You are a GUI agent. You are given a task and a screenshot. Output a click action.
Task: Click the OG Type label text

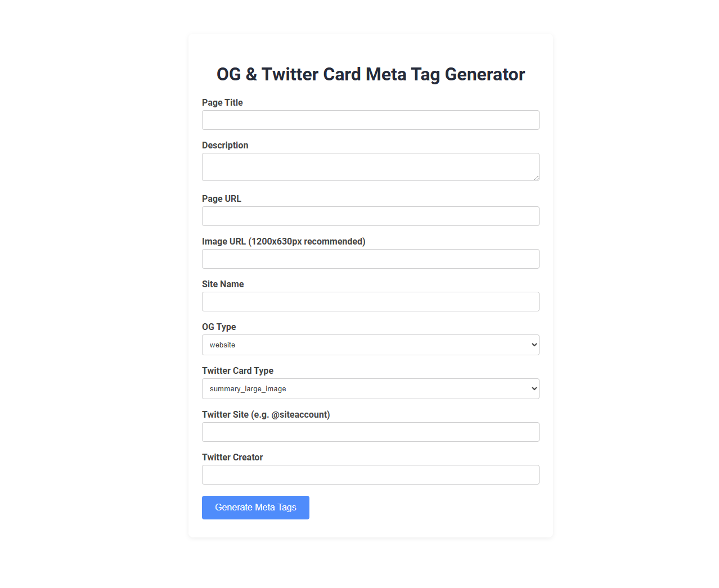(219, 327)
